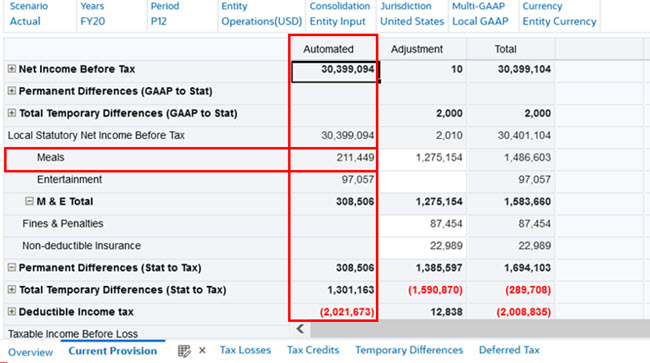
Task: Open the Deferred Tax tab
Action: (509, 350)
